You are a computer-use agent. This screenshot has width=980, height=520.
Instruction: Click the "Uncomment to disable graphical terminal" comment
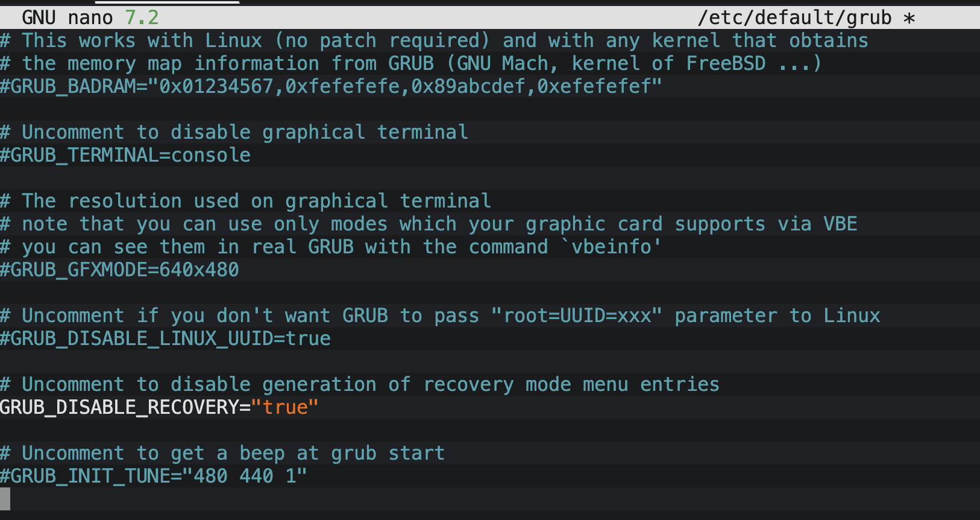[245, 133]
